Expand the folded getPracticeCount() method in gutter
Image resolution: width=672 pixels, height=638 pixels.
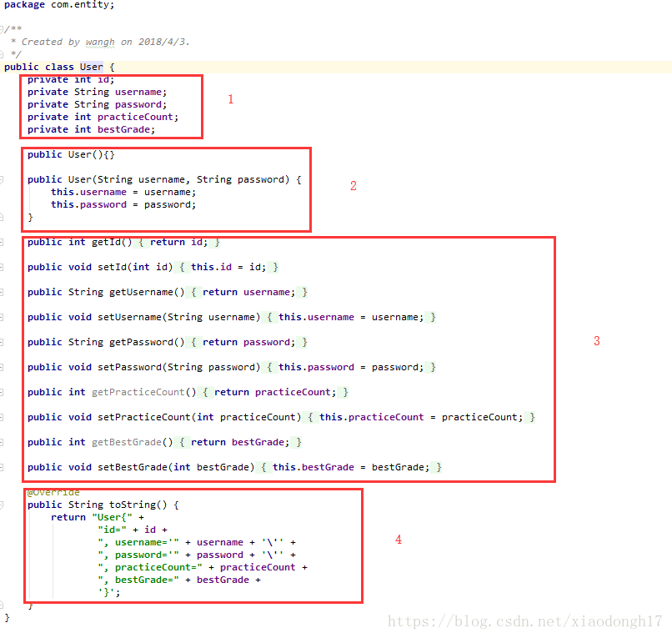[2, 392]
